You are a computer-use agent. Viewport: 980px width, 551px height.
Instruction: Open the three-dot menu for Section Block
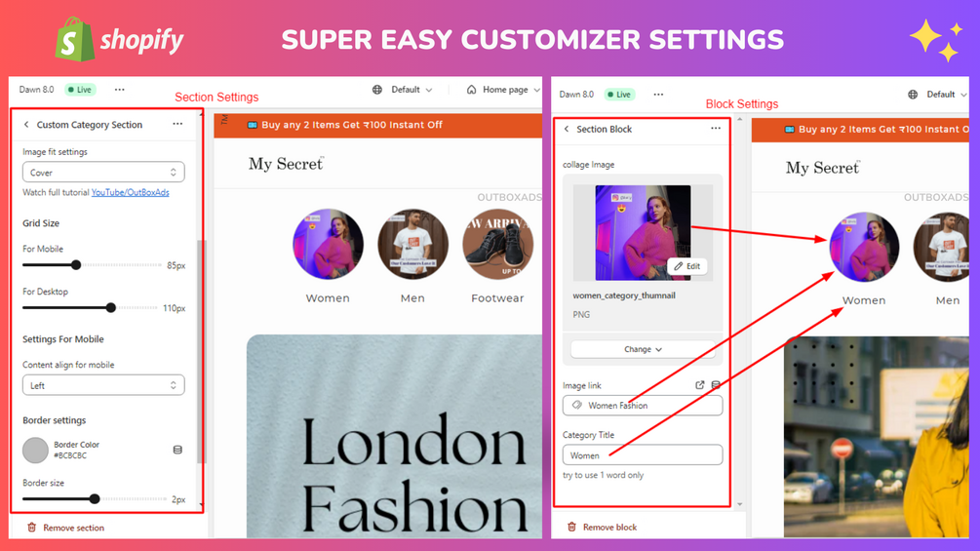(x=716, y=128)
